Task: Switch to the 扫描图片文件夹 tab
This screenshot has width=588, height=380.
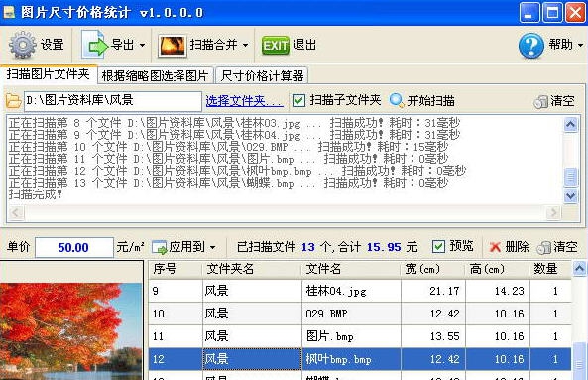Action: click(49, 74)
